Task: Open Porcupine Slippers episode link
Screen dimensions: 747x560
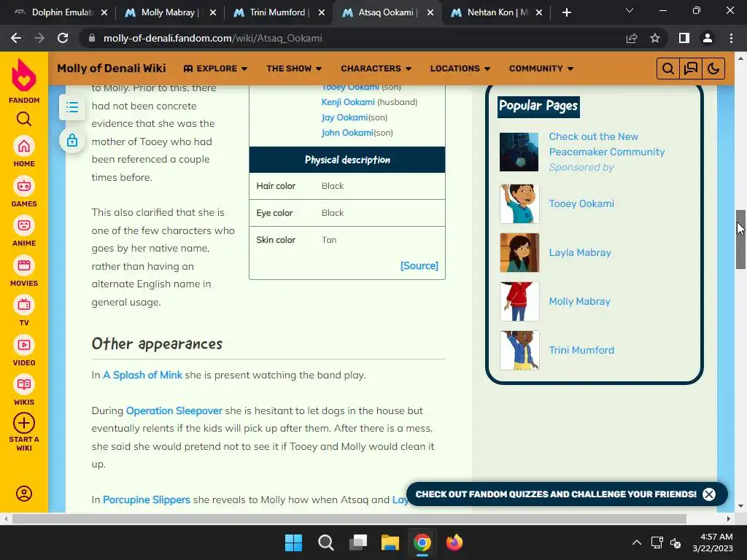Action: pos(146,499)
